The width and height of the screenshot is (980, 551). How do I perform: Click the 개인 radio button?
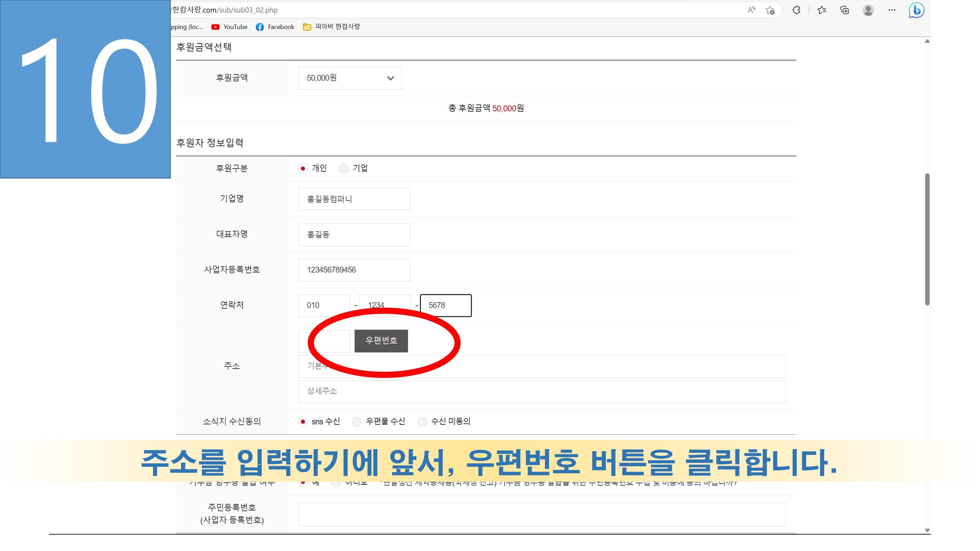coord(303,168)
